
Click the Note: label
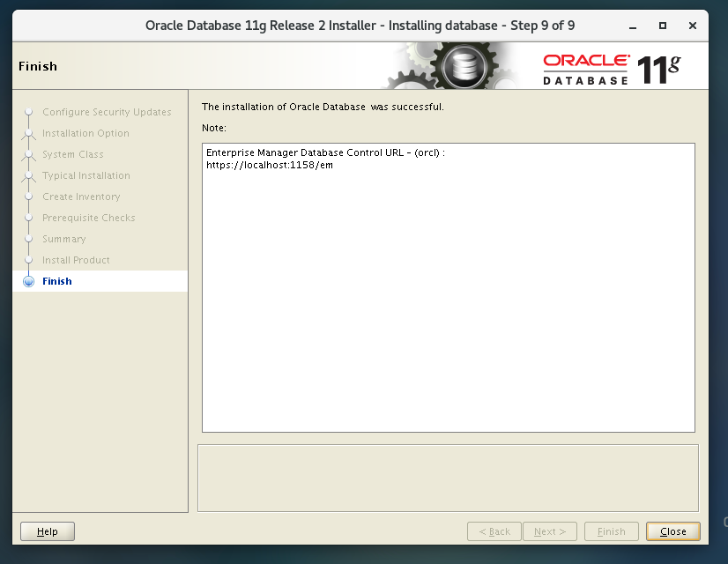pos(214,128)
